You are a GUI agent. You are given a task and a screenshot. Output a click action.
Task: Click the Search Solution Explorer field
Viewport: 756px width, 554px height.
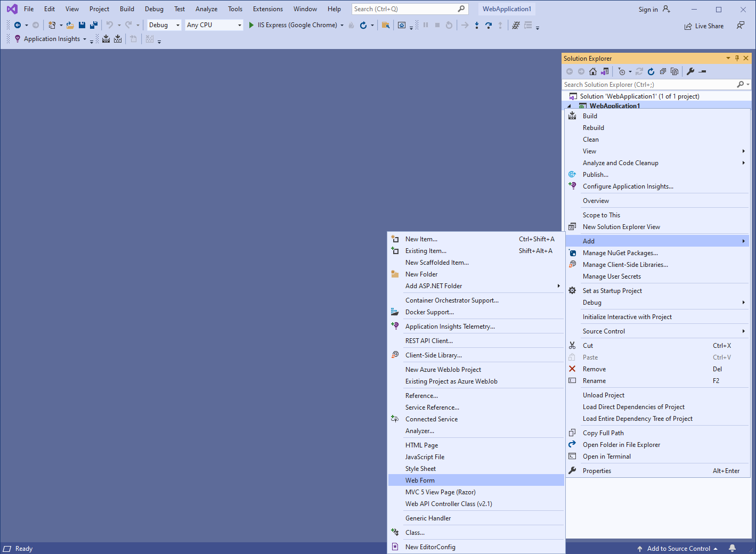648,85
